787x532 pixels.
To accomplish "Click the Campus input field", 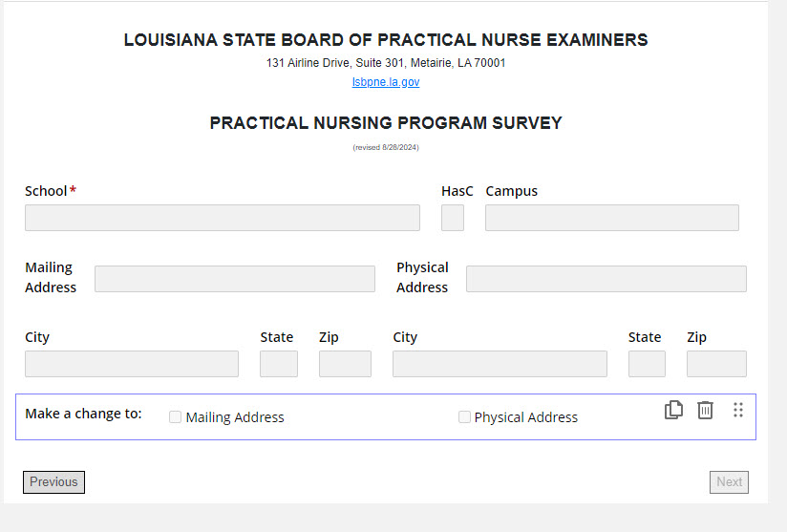I will (611, 218).
